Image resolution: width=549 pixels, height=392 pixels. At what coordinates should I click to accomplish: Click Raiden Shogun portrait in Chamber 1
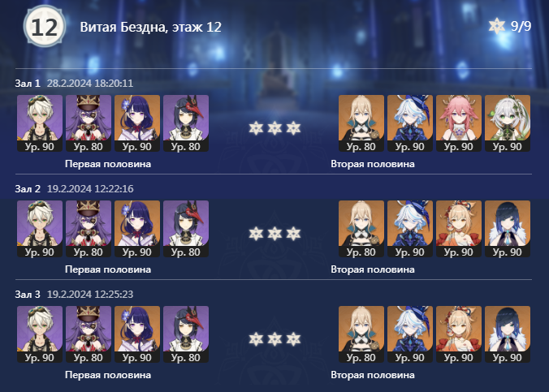[137, 123]
